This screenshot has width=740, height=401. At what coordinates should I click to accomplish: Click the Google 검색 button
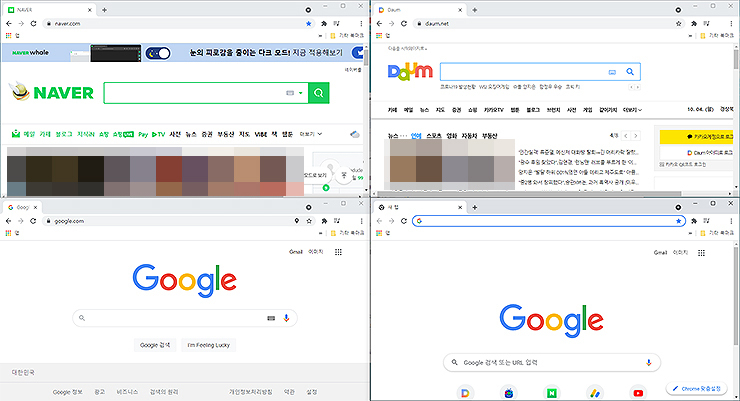pos(155,345)
